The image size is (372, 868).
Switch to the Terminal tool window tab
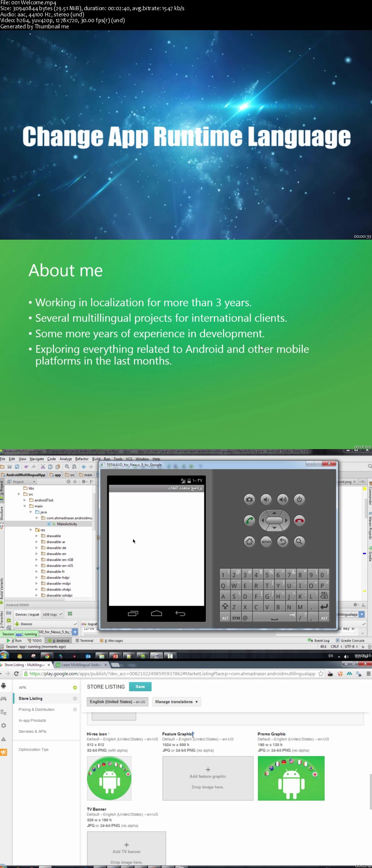point(84,641)
